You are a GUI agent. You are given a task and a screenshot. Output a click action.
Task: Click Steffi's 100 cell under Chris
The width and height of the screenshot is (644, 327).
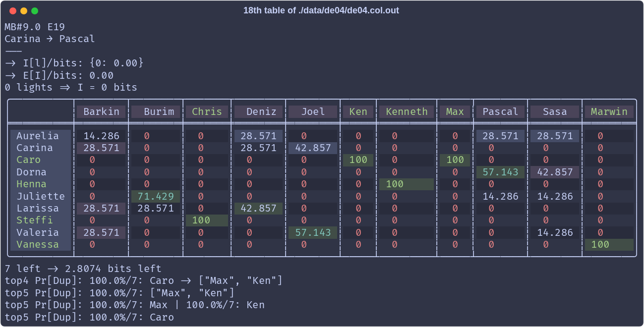click(x=207, y=220)
